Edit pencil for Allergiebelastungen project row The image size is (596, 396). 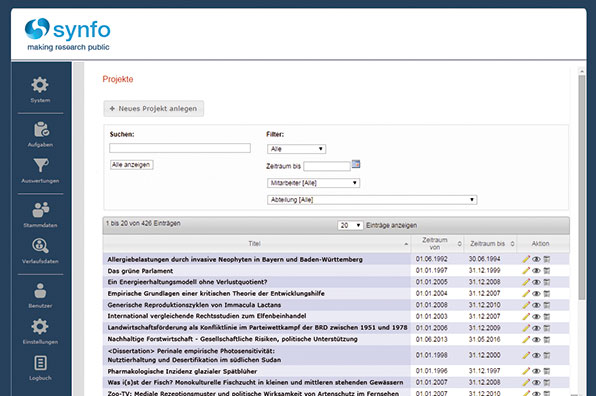[x=526, y=259]
